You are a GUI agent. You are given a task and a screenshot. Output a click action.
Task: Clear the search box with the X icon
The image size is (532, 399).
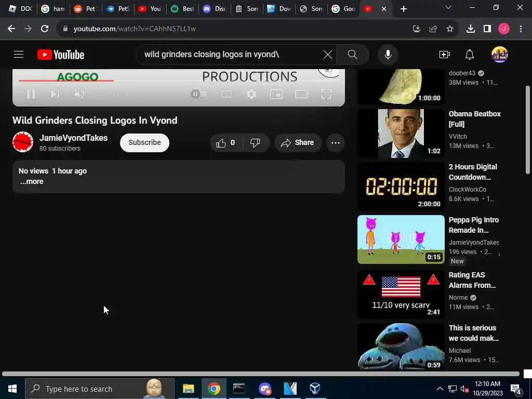[327, 54]
